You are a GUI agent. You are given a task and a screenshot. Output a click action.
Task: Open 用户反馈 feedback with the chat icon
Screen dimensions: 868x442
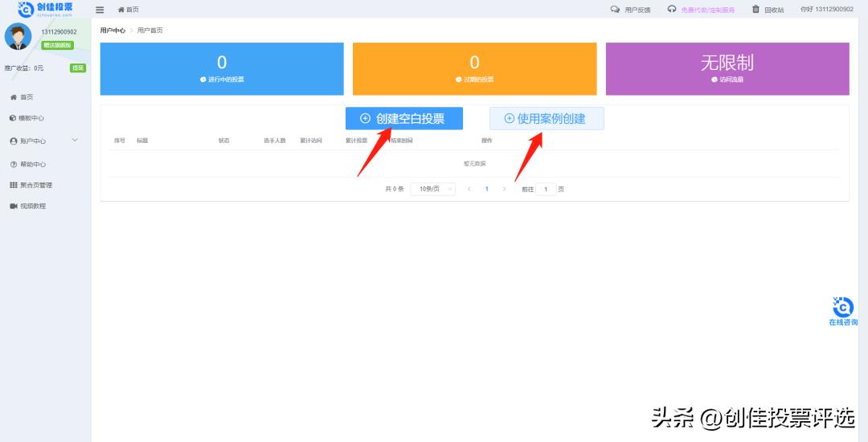[x=630, y=10]
